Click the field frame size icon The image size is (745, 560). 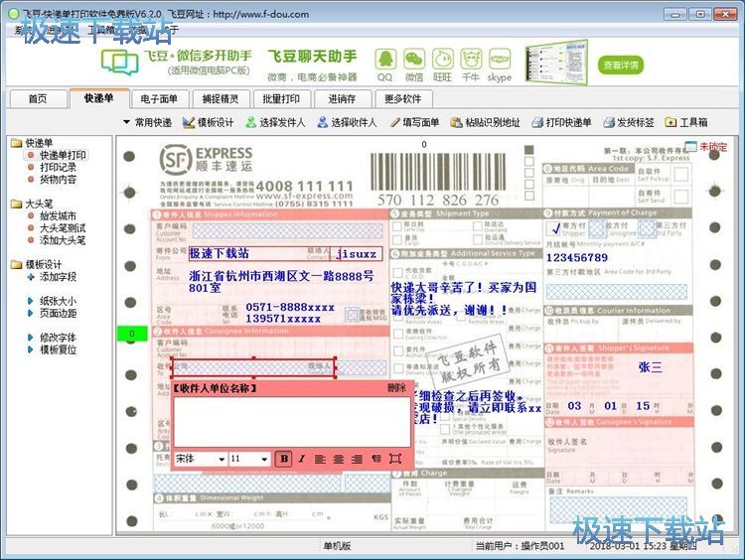point(395,459)
